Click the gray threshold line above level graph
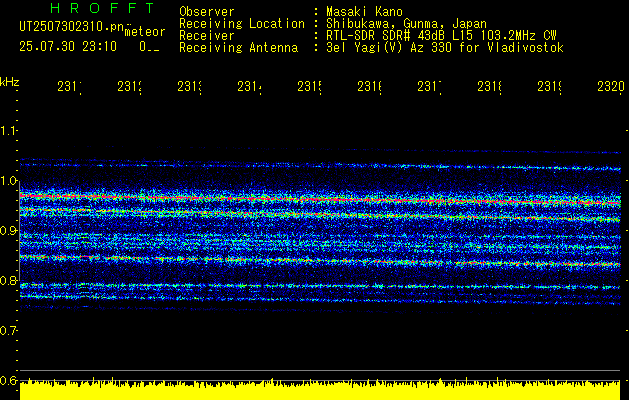 pos(320,370)
